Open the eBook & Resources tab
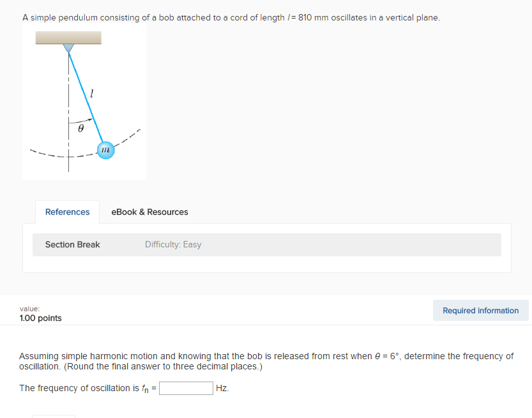The width and height of the screenshot is (532, 418). 149,212
